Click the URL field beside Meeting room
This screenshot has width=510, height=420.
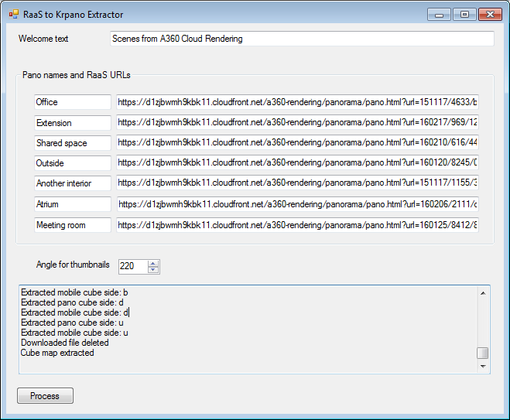pyautogui.click(x=297, y=225)
